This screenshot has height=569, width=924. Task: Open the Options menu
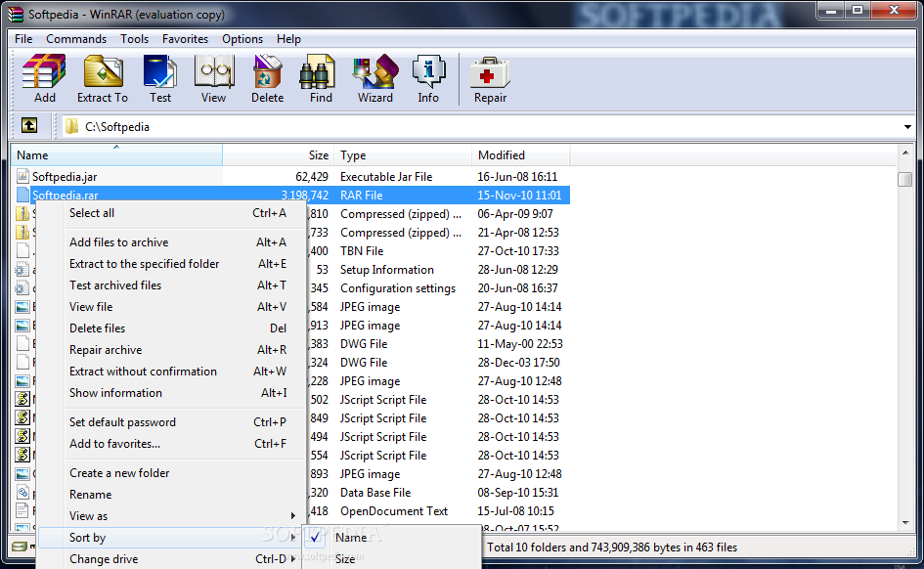pos(242,39)
